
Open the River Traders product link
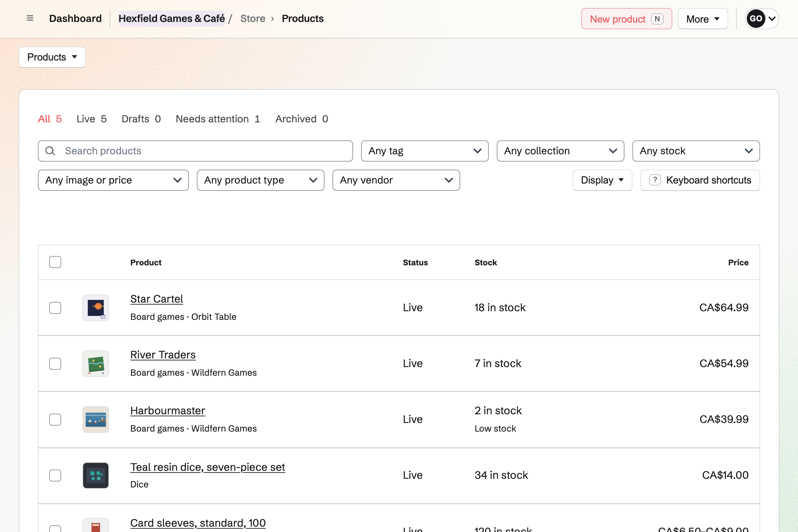coord(163,355)
